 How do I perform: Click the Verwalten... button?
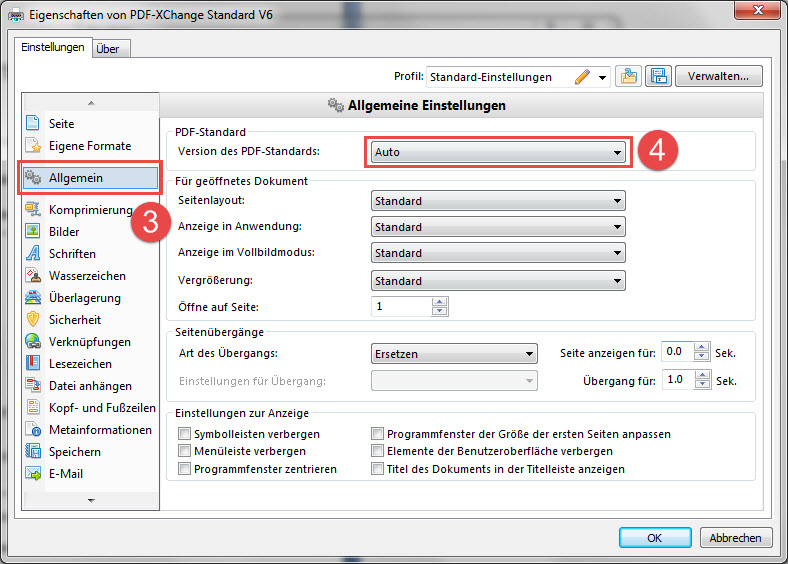pos(719,76)
